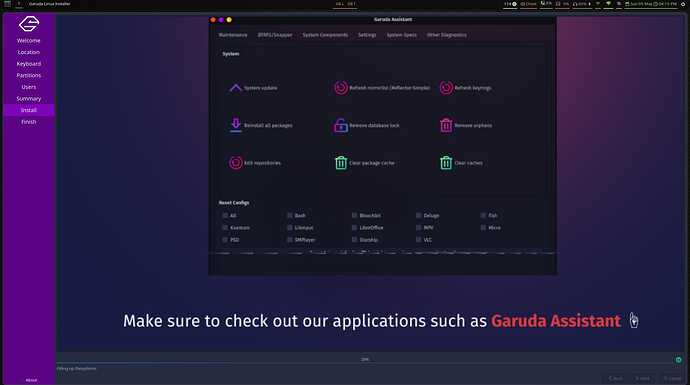This screenshot has width=690, height=385.
Task: Click the Reinstall all packages download icon
Action: (x=235, y=125)
